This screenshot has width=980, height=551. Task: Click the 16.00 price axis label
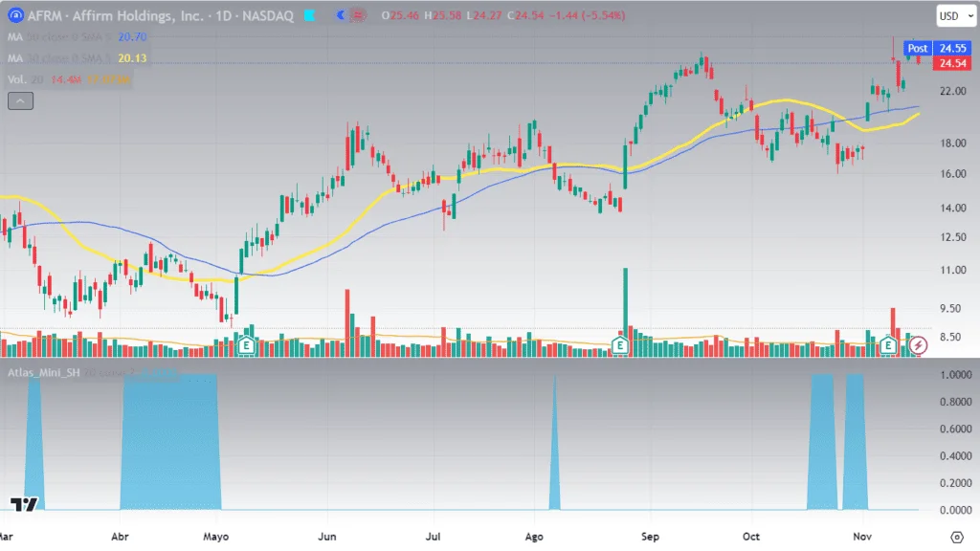point(952,174)
